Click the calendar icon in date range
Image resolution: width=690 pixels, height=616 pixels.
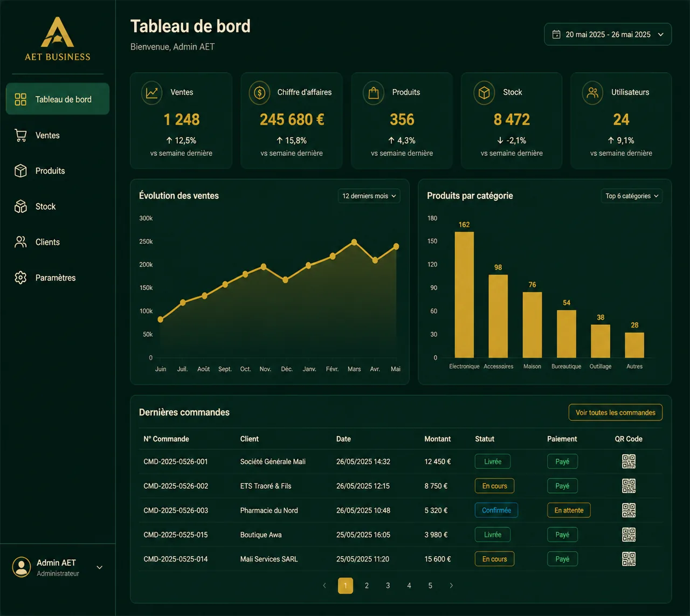click(556, 34)
